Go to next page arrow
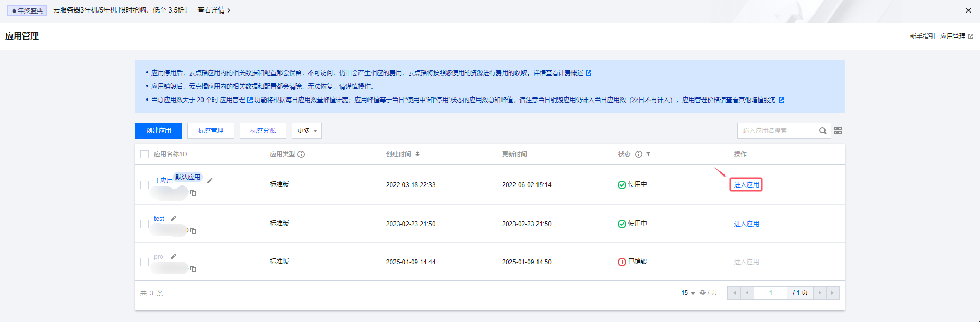This screenshot has width=980, height=322. click(820, 293)
